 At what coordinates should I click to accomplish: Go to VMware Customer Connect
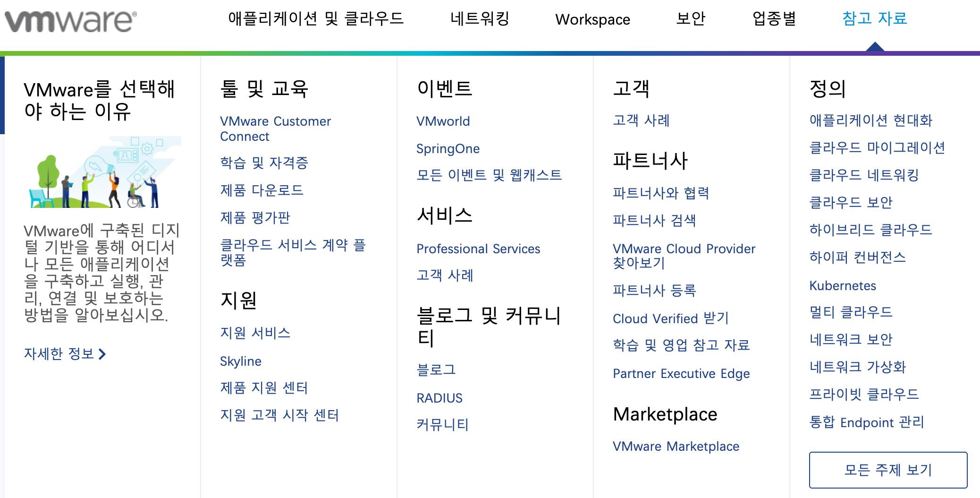(275, 129)
